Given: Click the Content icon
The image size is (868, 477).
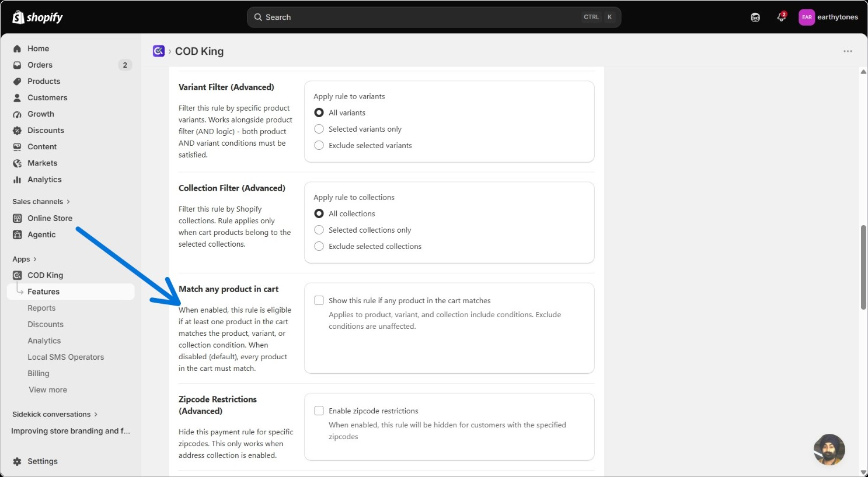Looking at the screenshot, I should [x=18, y=147].
